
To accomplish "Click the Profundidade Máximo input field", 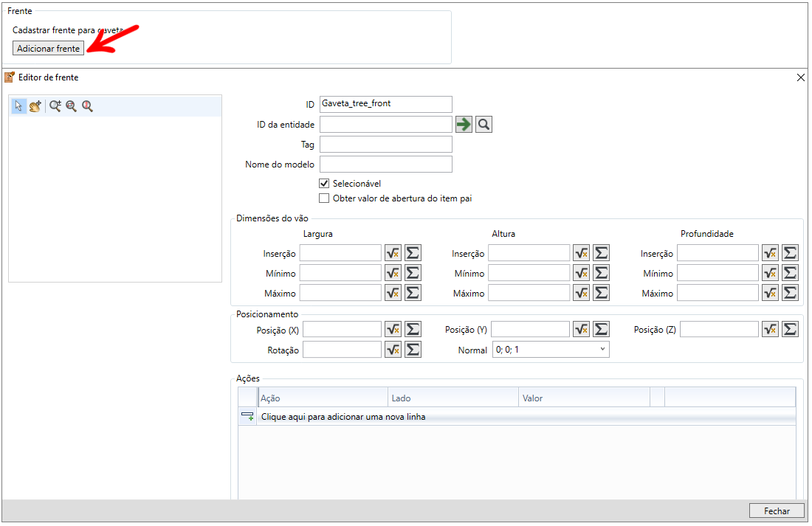I will coord(718,293).
